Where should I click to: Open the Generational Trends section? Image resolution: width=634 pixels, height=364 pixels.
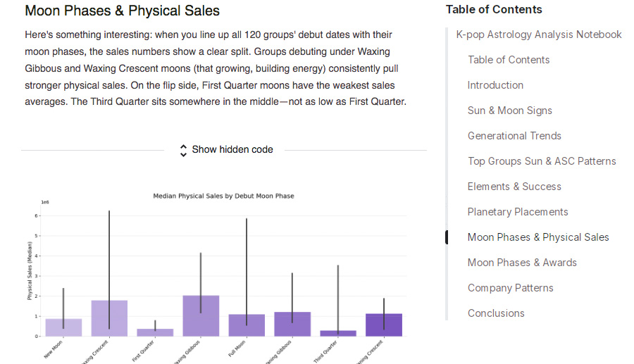click(514, 136)
